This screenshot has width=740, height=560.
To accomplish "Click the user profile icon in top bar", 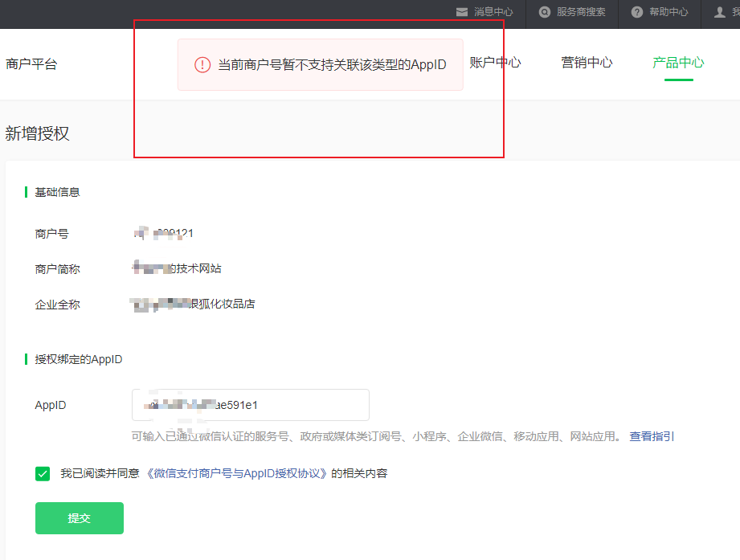I will tap(719, 12).
